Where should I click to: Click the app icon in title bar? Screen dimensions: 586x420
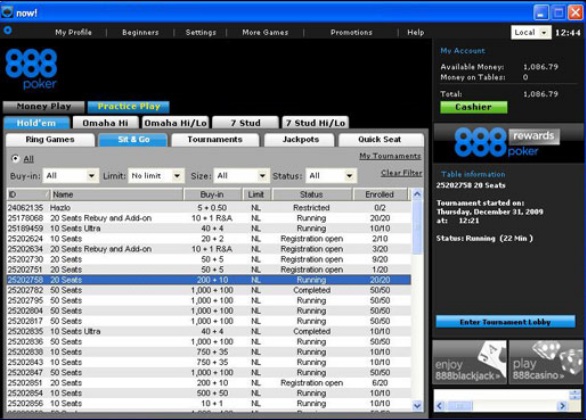pyautogui.click(x=7, y=12)
